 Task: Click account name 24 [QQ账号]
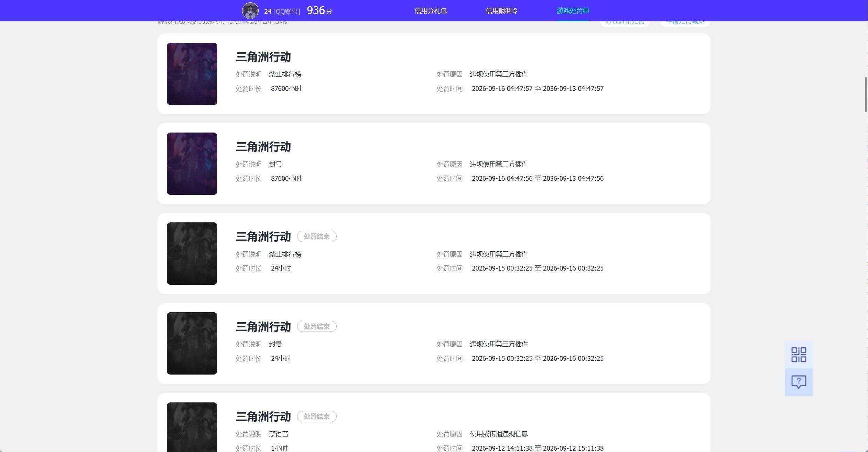pyautogui.click(x=282, y=11)
